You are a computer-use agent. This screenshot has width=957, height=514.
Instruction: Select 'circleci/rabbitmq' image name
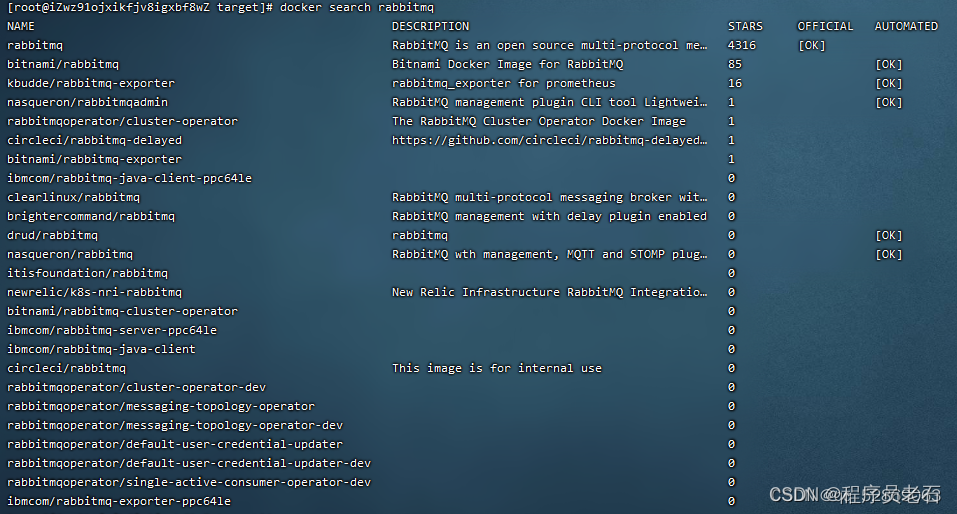(x=67, y=367)
